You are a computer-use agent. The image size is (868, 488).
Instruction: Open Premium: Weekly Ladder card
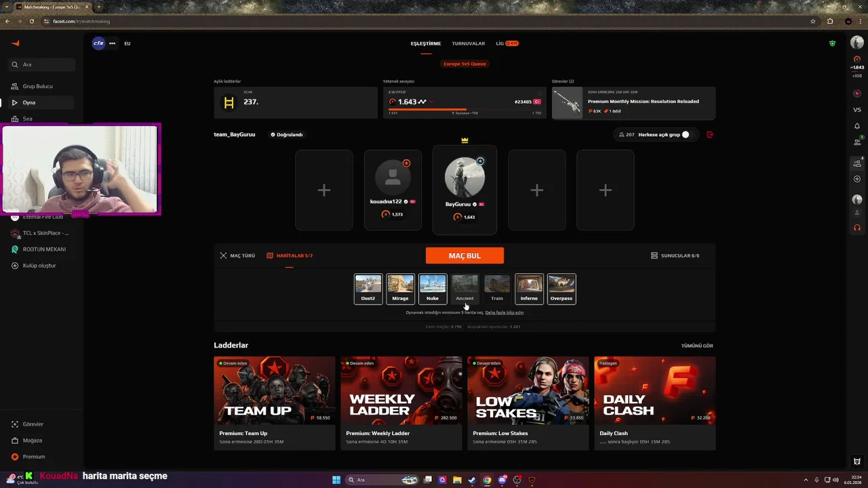pos(401,403)
